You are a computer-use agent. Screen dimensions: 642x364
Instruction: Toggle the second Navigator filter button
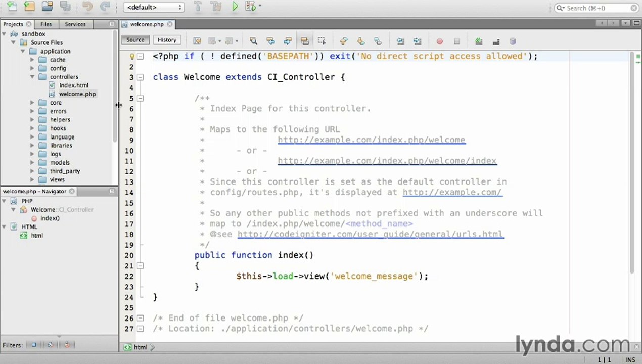click(x=50, y=345)
